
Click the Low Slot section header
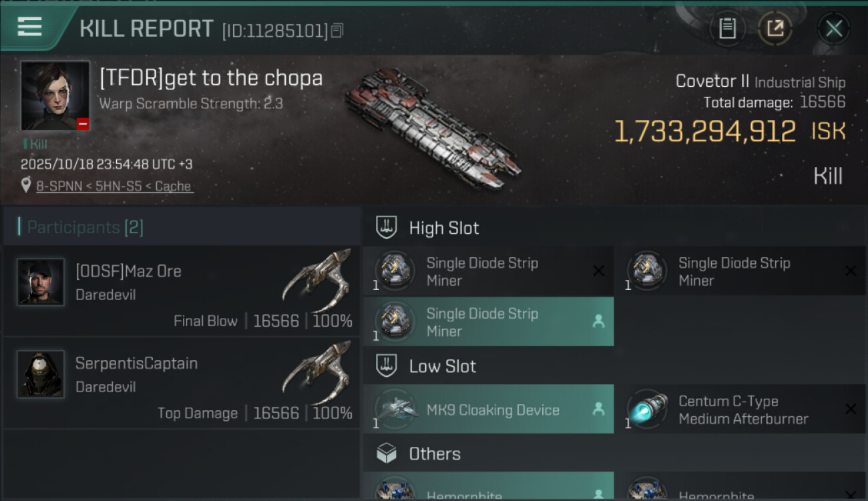[x=442, y=366]
